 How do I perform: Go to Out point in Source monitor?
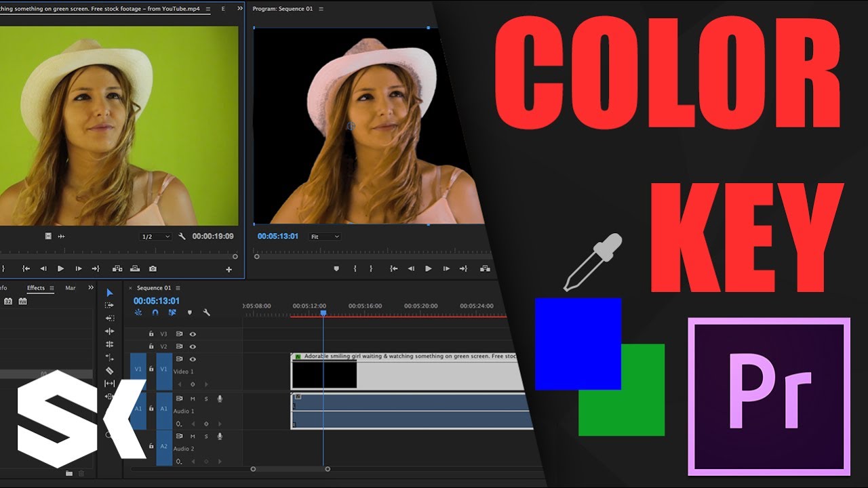[96, 269]
